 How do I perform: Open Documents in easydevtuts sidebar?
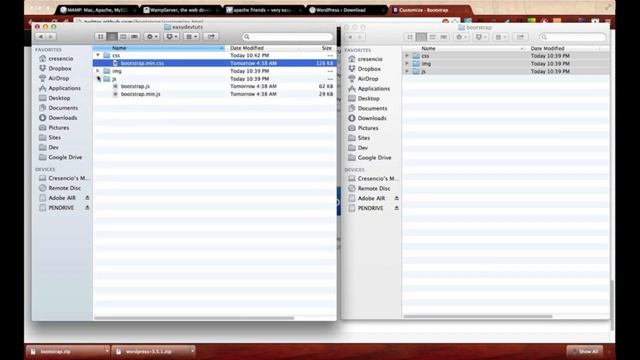(63, 108)
